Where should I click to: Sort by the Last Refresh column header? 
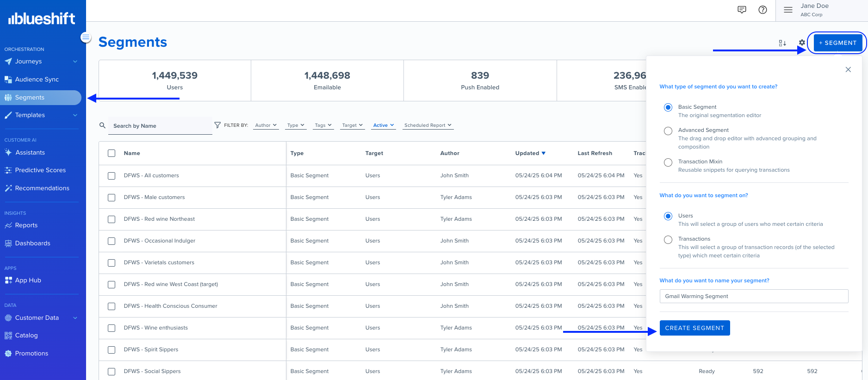click(595, 153)
